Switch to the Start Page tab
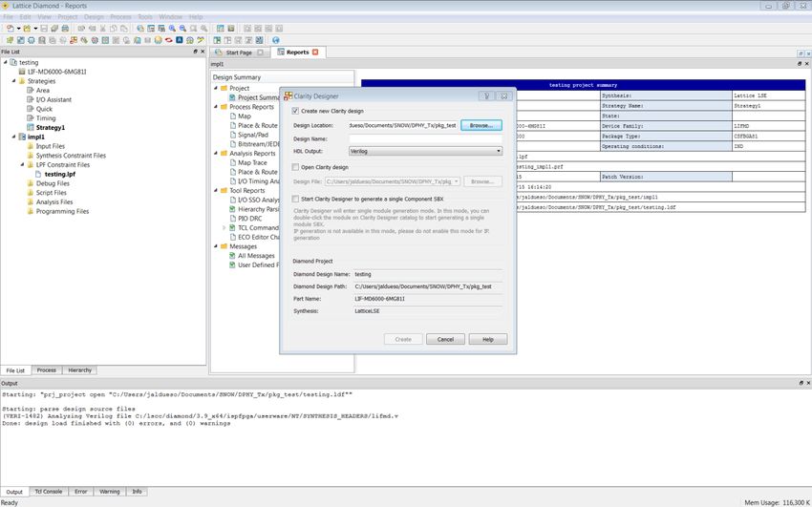 (x=239, y=53)
